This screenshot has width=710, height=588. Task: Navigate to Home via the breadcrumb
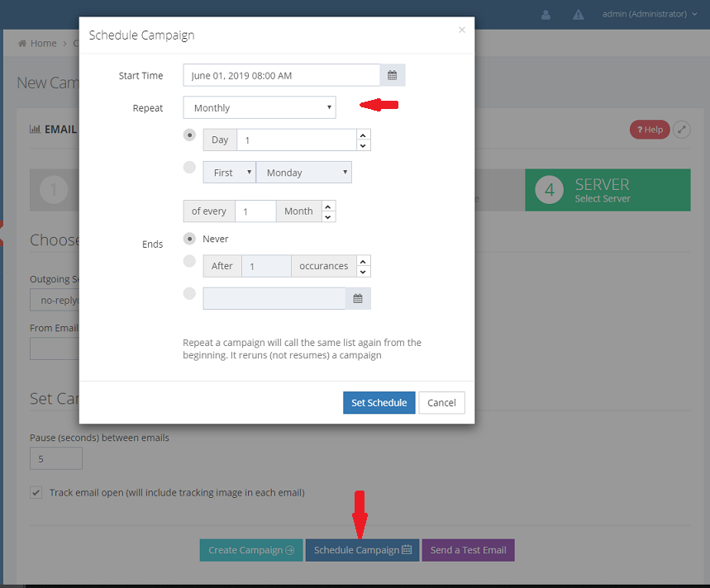coord(41,42)
